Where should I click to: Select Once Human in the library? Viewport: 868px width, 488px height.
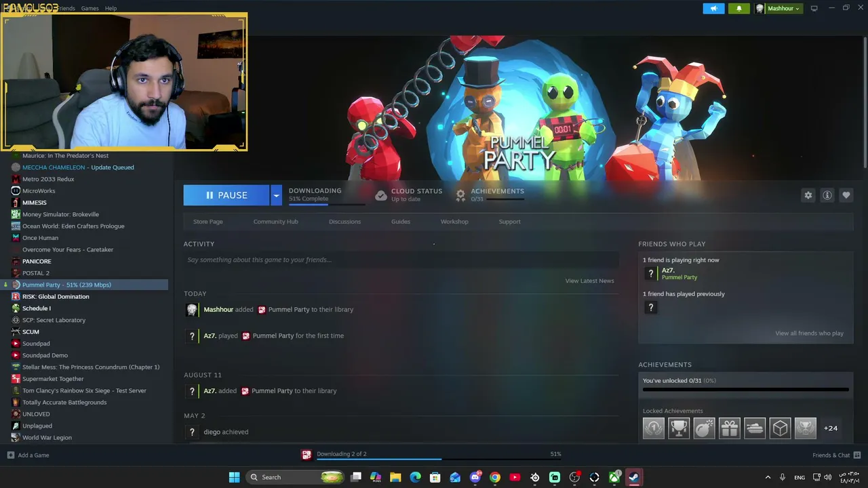[40, 238]
